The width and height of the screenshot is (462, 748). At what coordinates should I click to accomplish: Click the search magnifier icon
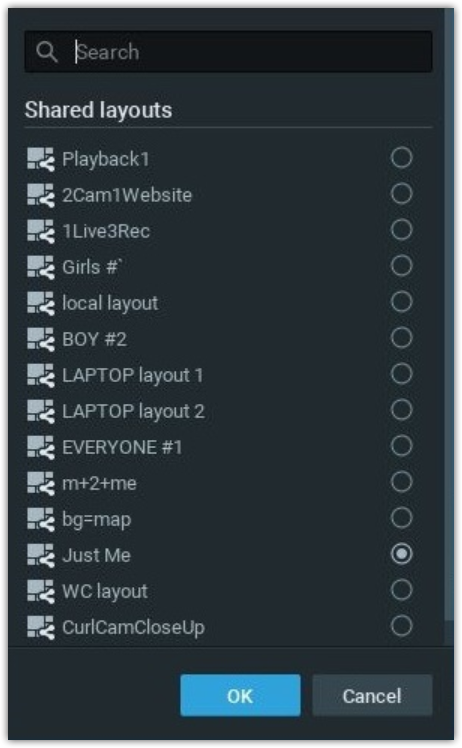click(x=47, y=52)
